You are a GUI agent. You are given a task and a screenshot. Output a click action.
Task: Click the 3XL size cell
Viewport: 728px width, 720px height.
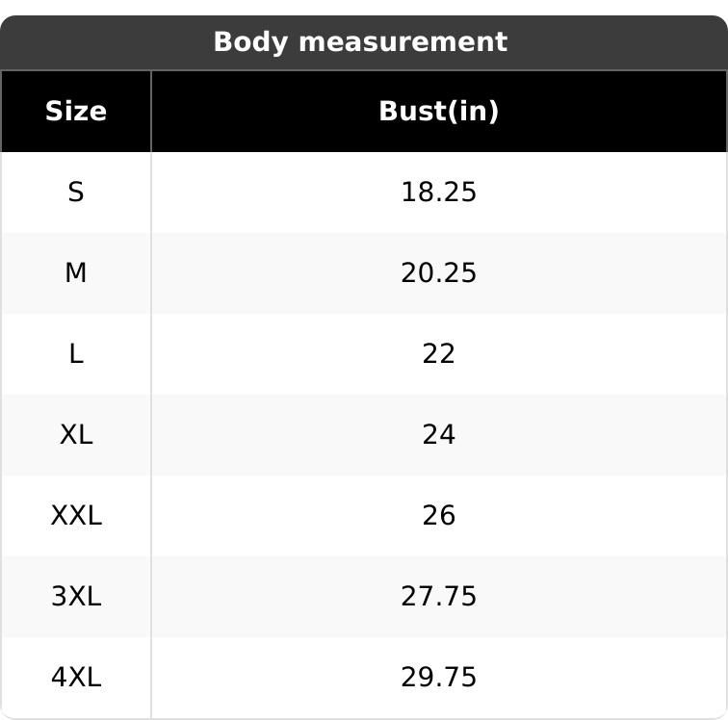click(x=76, y=597)
